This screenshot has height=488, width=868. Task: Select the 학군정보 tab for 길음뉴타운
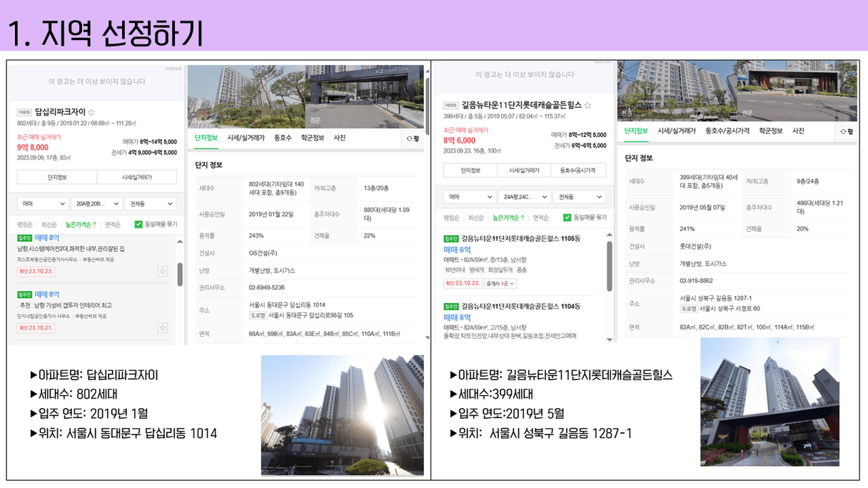[771, 131]
